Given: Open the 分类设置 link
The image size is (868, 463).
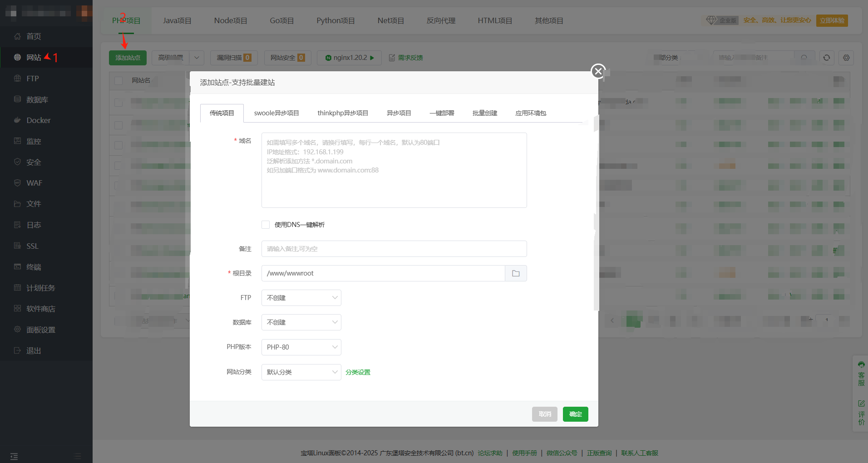Looking at the screenshot, I should 358,372.
